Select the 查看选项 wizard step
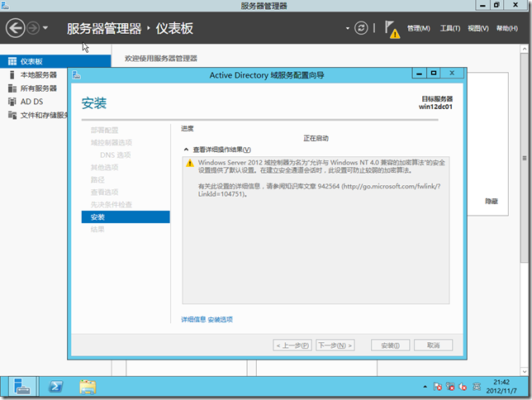Image resolution: width=532 pixels, height=400 pixels. click(x=104, y=193)
